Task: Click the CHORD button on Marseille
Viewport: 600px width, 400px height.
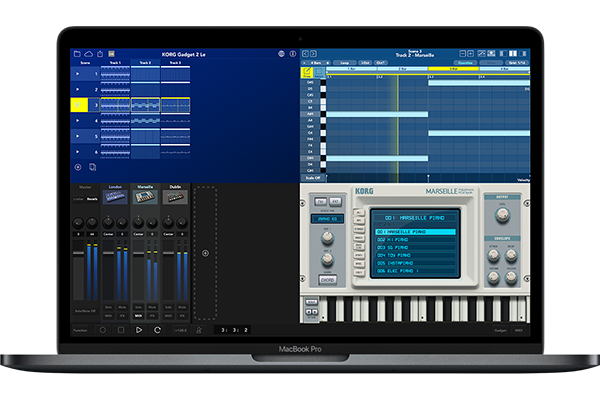Action: click(327, 279)
